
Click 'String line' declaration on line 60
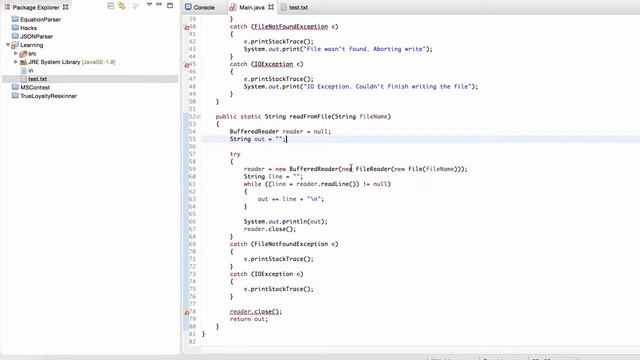(x=273, y=176)
